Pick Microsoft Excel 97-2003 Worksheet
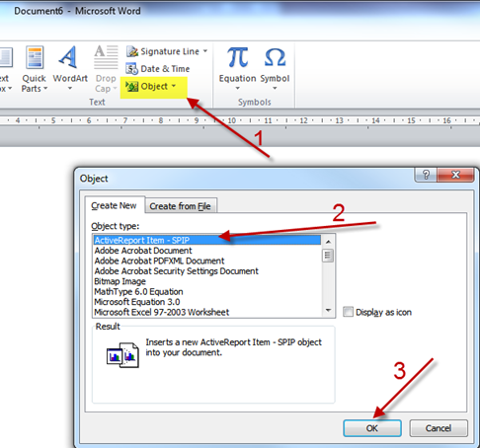This screenshot has width=480, height=448. click(207, 312)
